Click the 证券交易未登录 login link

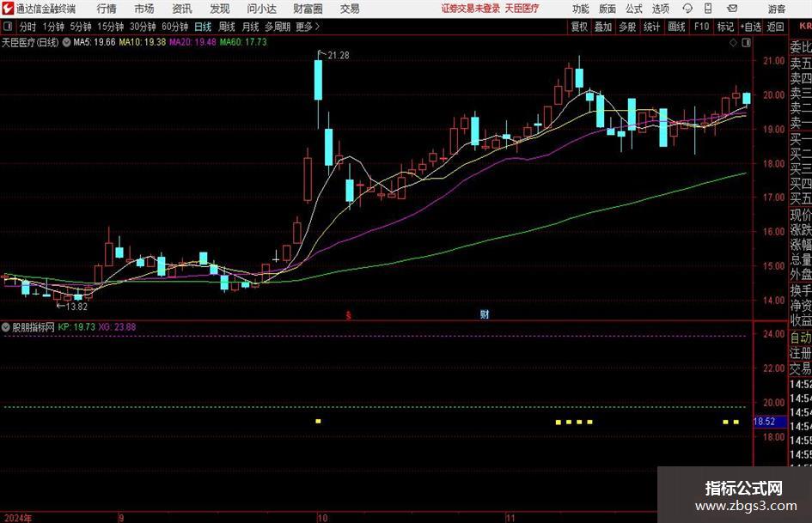[x=470, y=9]
